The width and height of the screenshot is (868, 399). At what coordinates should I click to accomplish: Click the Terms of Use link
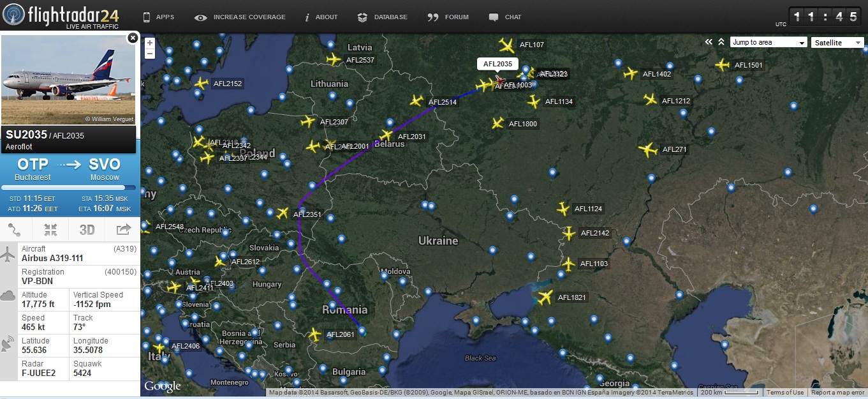[x=785, y=393]
